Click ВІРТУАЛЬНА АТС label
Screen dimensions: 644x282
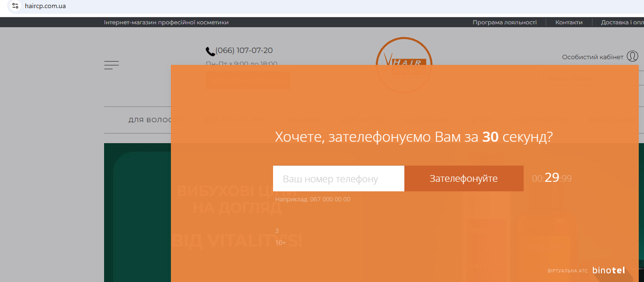[568, 271]
